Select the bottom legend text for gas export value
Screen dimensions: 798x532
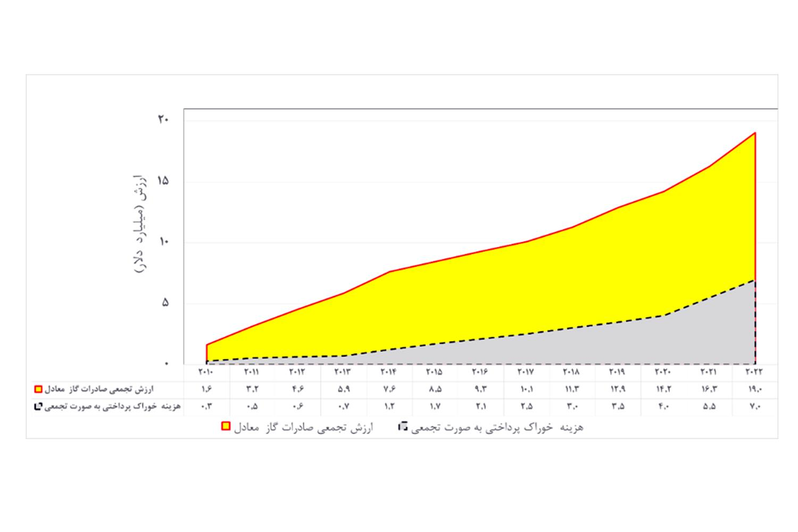click(x=303, y=427)
